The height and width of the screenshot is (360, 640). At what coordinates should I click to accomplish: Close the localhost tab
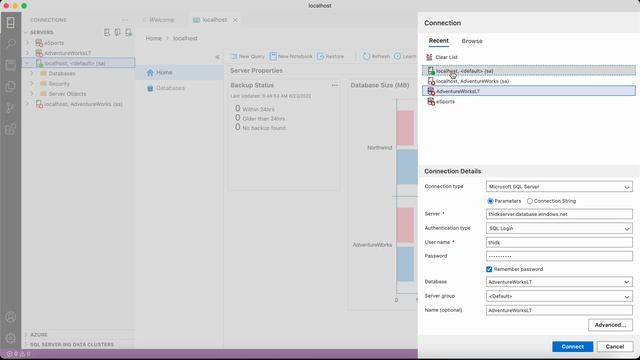tap(235, 20)
